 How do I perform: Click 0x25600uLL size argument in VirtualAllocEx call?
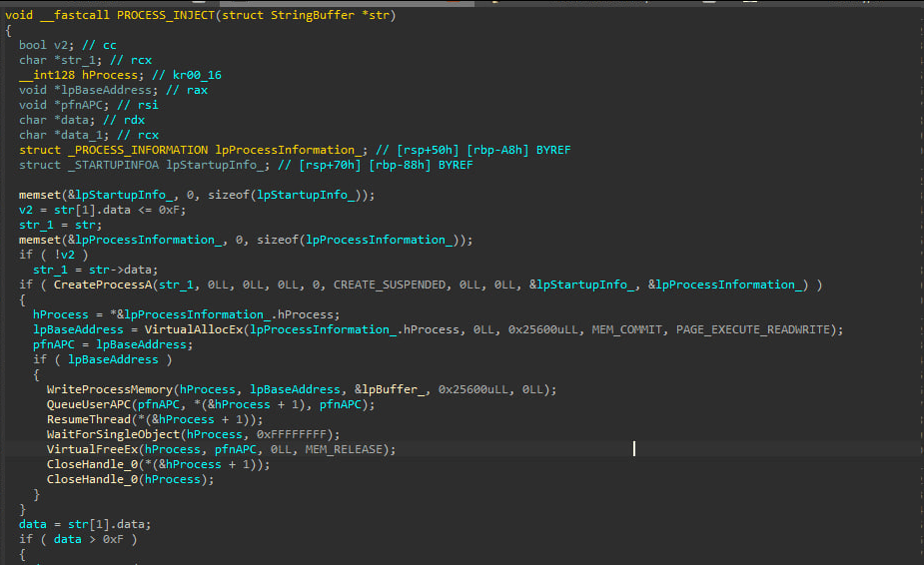543,329
